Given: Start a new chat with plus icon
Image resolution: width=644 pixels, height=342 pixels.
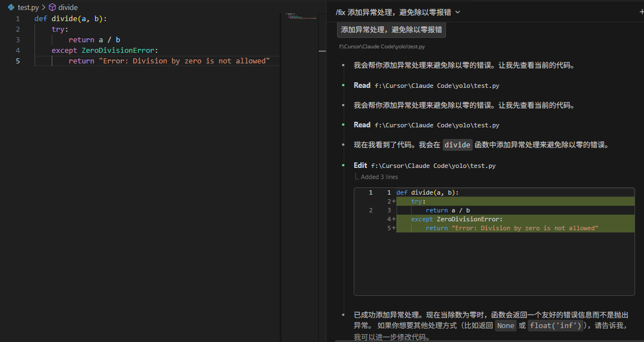Looking at the screenshot, I should (x=642, y=12).
